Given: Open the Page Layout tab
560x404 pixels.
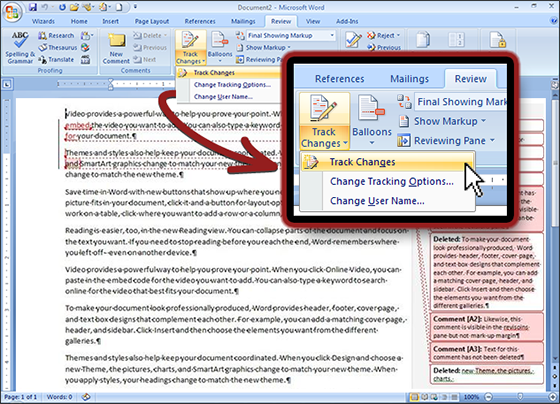Looking at the screenshot, I should point(152,21).
